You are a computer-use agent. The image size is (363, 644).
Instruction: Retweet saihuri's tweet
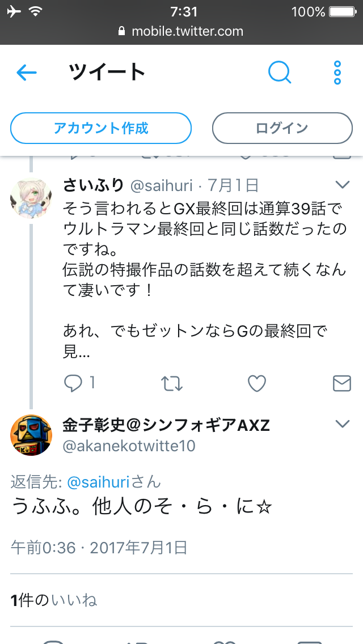point(171,384)
